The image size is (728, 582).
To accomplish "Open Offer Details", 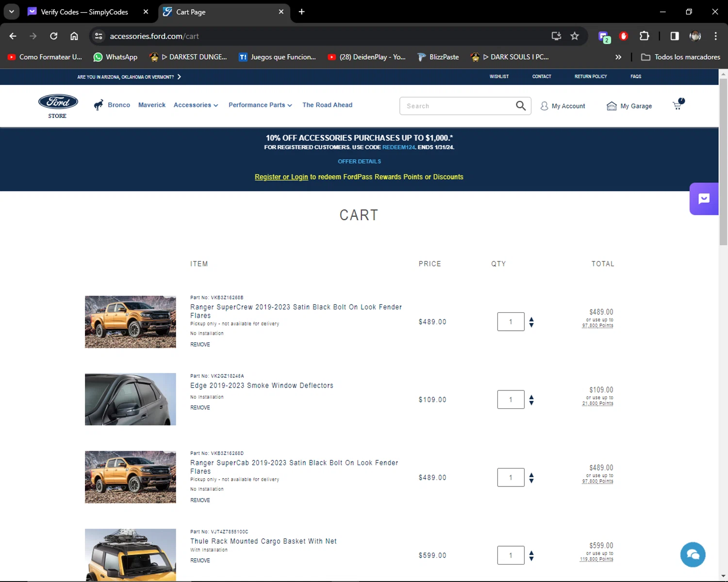I will coord(359,161).
